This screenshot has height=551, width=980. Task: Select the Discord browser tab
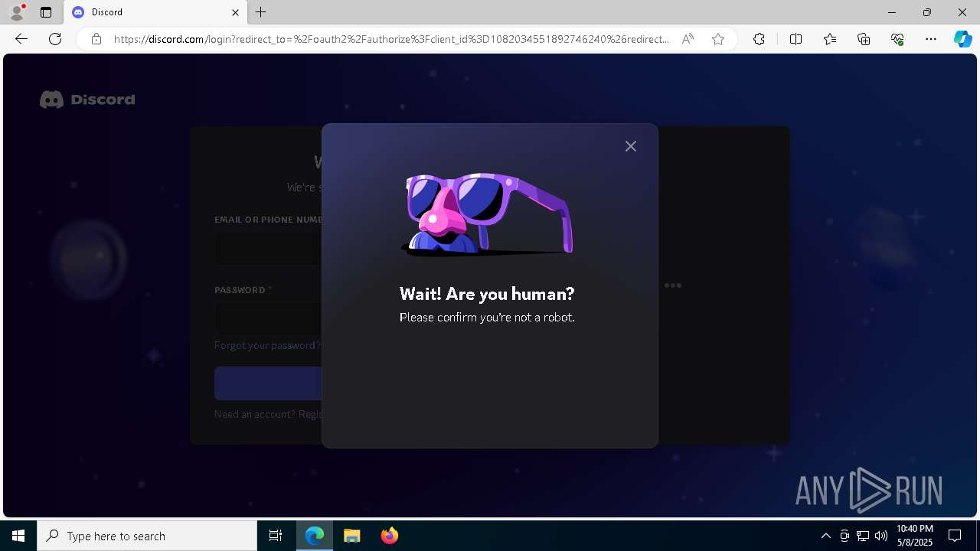[x=155, y=12]
